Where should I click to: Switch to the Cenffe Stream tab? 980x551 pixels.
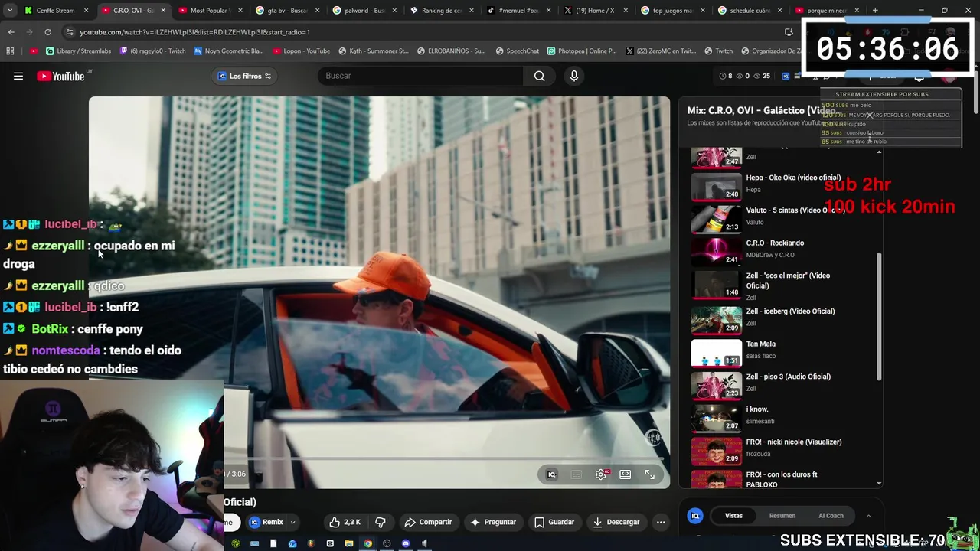point(56,11)
